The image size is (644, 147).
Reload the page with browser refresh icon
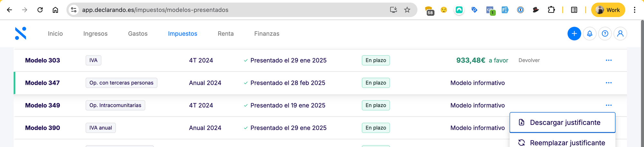(x=40, y=10)
